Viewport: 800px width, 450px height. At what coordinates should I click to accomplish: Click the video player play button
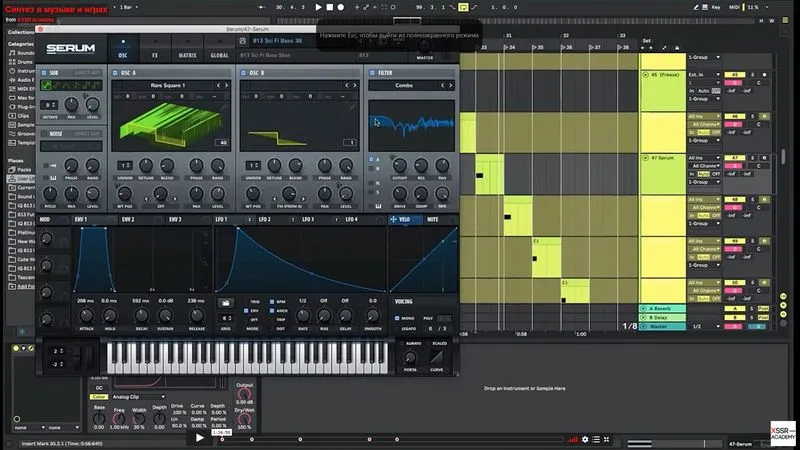click(x=199, y=438)
